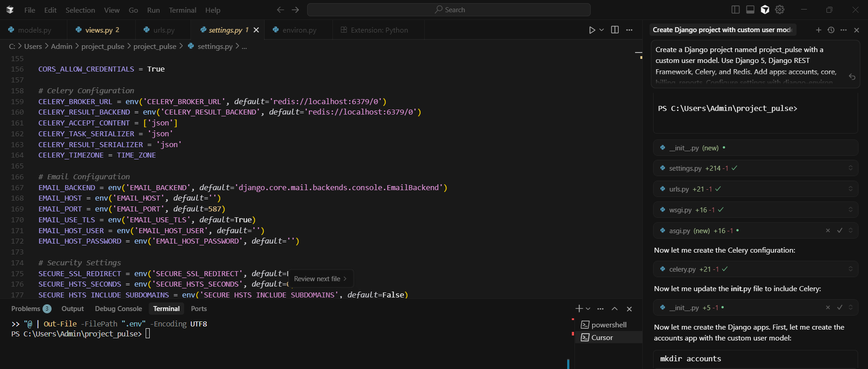Click first project_pulse folder in breadcrumb

click(x=103, y=46)
